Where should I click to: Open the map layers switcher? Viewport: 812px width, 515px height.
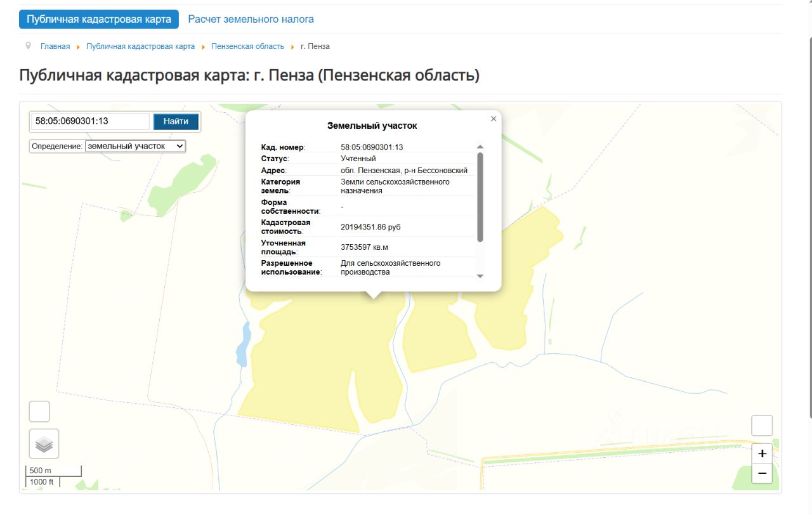(x=44, y=444)
